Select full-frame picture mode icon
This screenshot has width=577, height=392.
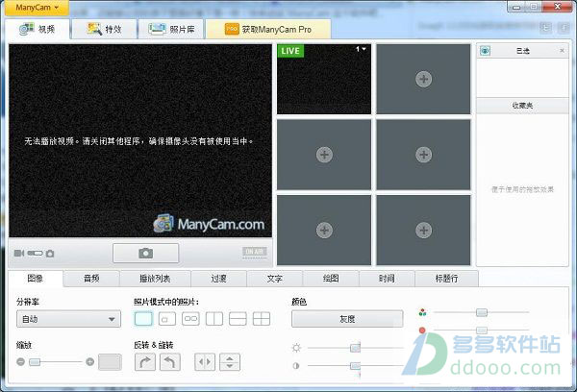(x=143, y=319)
